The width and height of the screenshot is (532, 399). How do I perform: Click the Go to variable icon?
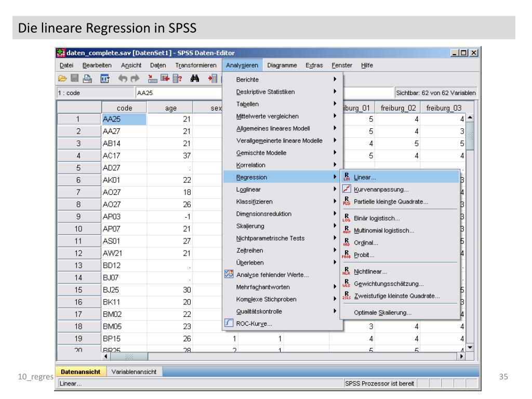pyautogui.click(x=165, y=79)
